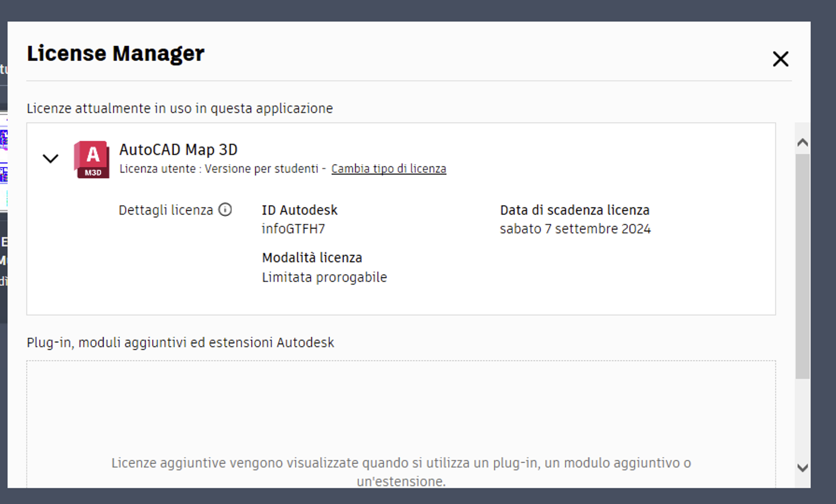Click the 'Limitata prorogabile' license mode value
The width and height of the screenshot is (836, 504).
324,278
